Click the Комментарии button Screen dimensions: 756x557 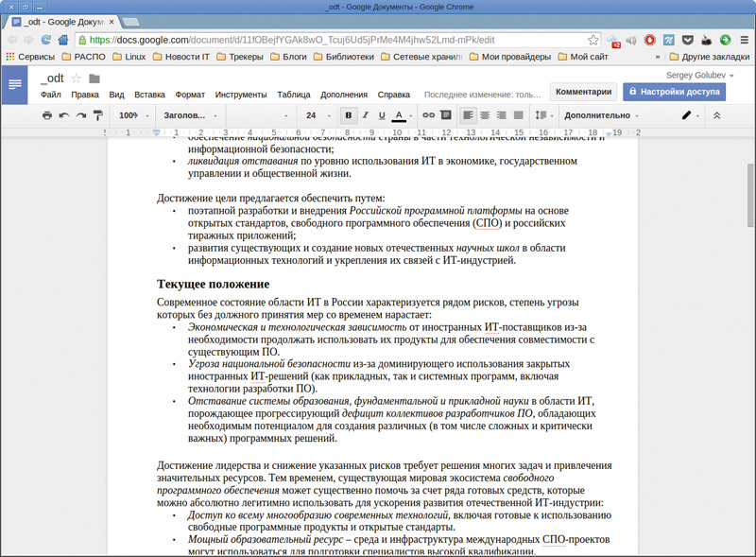(583, 92)
